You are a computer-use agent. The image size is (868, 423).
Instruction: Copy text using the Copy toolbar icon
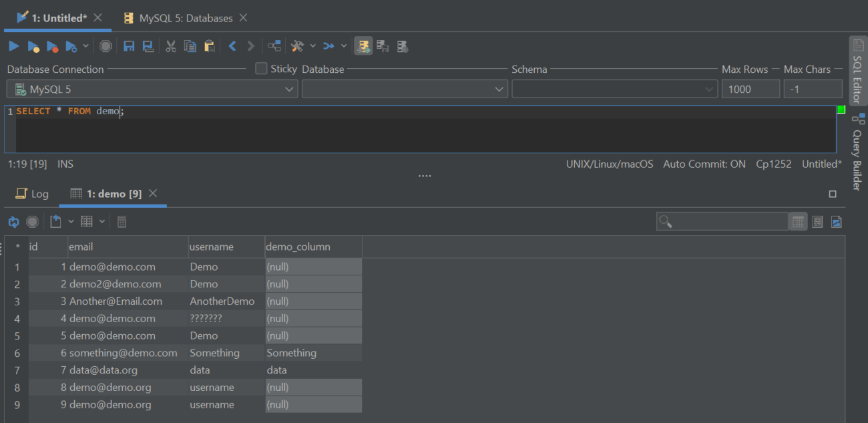189,45
